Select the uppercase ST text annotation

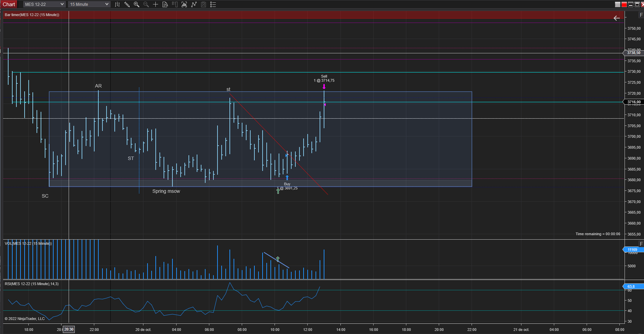(131, 158)
